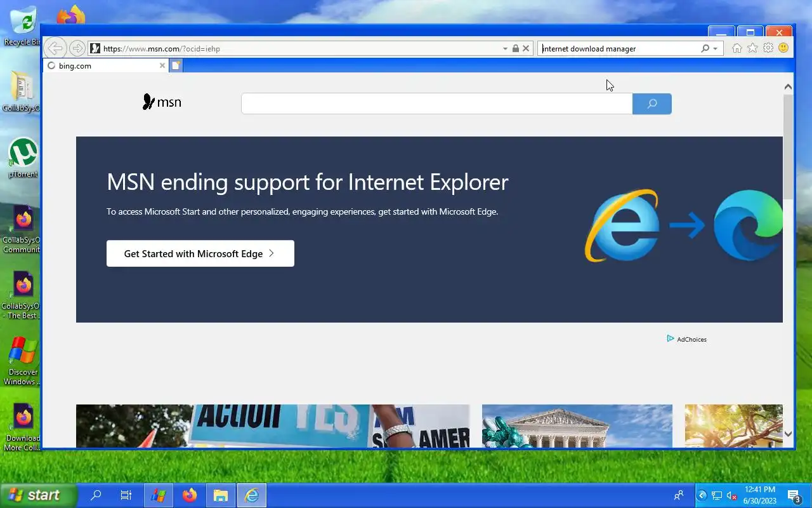Open File Explorer from the taskbar

(x=220, y=495)
